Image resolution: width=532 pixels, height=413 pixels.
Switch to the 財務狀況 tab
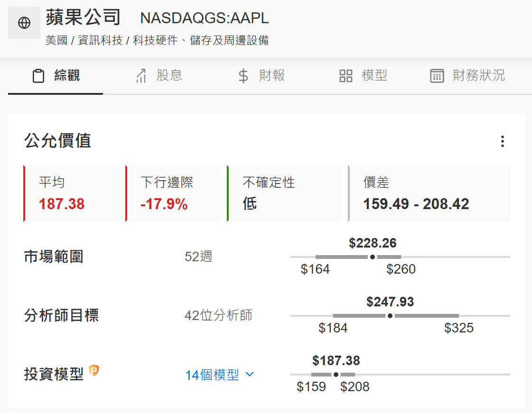tap(478, 75)
